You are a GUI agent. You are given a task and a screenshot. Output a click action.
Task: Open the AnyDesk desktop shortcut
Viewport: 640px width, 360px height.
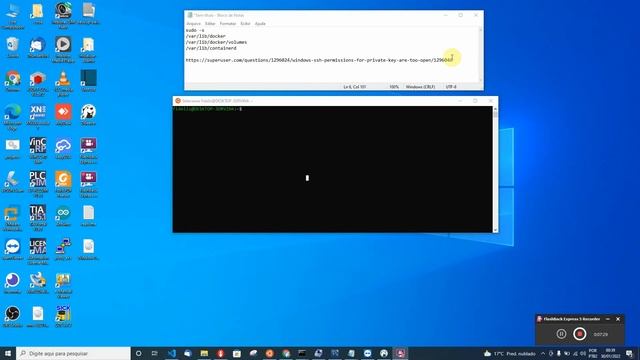63,114
